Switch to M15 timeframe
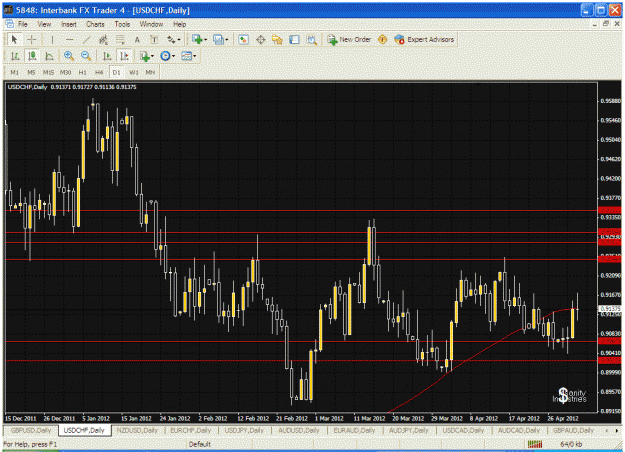Screen dimensions: 625x452 (48, 73)
